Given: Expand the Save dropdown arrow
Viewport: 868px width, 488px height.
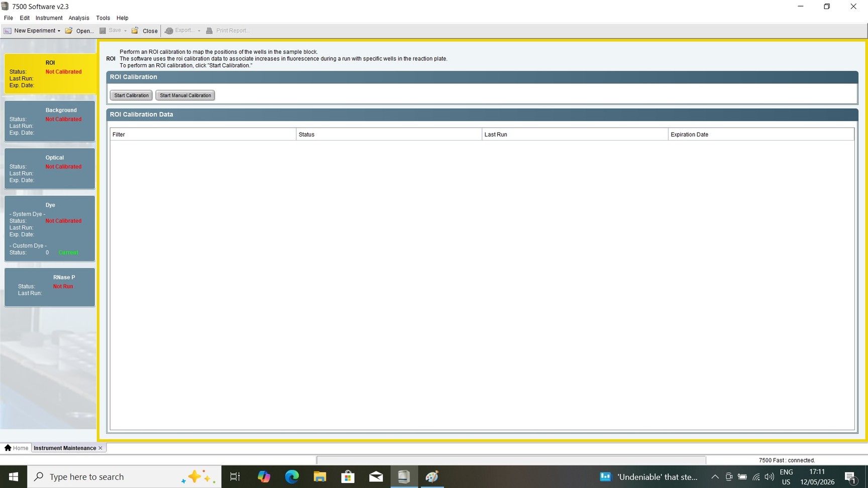Looking at the screenshot, I should click(x=126, y=31).
